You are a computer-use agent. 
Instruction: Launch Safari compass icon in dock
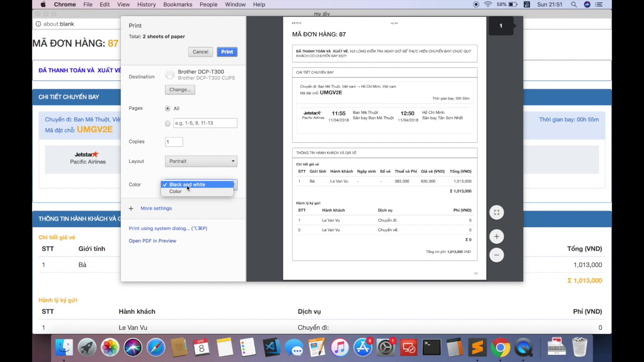(156, 347)
